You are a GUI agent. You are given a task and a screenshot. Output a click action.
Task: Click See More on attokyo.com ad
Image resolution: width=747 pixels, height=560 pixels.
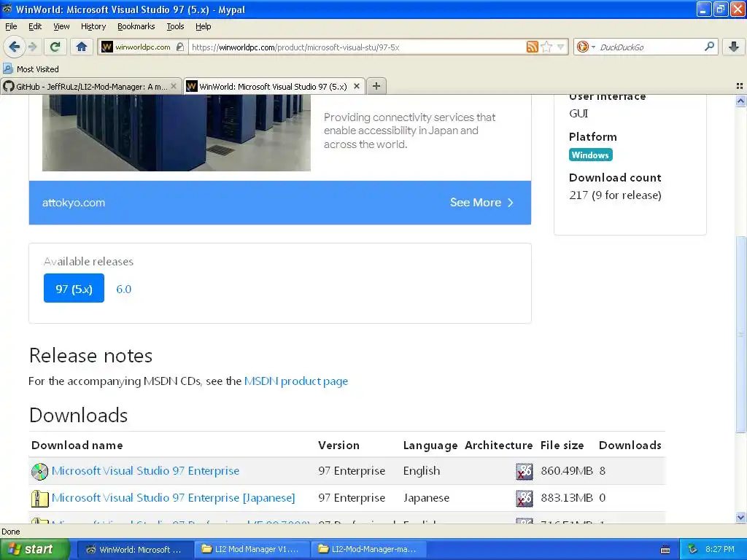(x=481, y=203)
